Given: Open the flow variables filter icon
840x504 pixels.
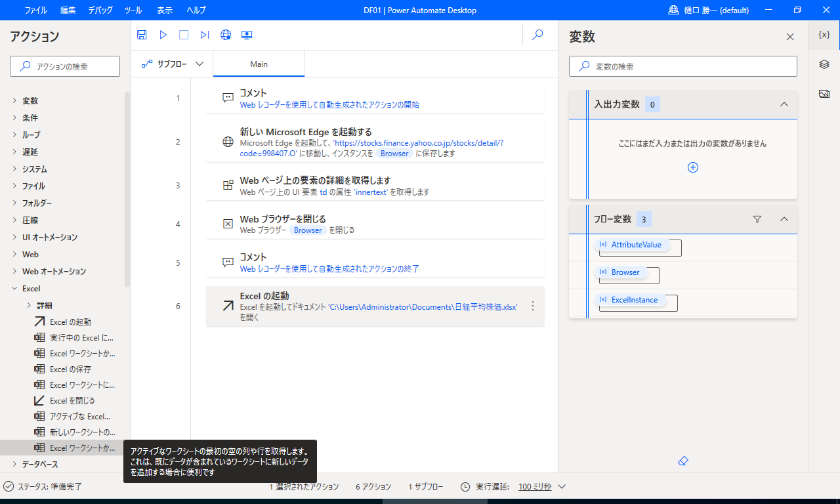Looking at the screenshot, I should click(x=757, y=219).
